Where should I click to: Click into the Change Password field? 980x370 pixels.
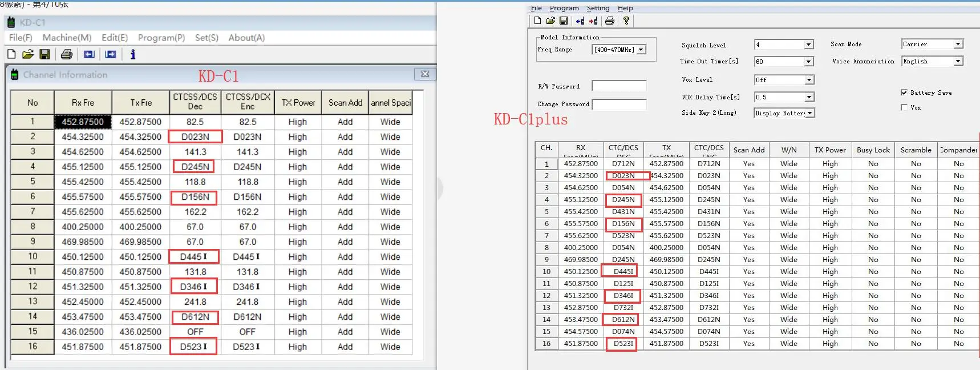pos(619,104)
